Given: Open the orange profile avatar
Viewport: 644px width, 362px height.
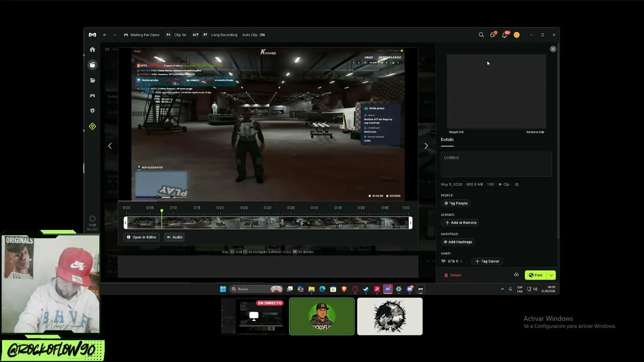Looking at the screenshot, I should point(516,35).
